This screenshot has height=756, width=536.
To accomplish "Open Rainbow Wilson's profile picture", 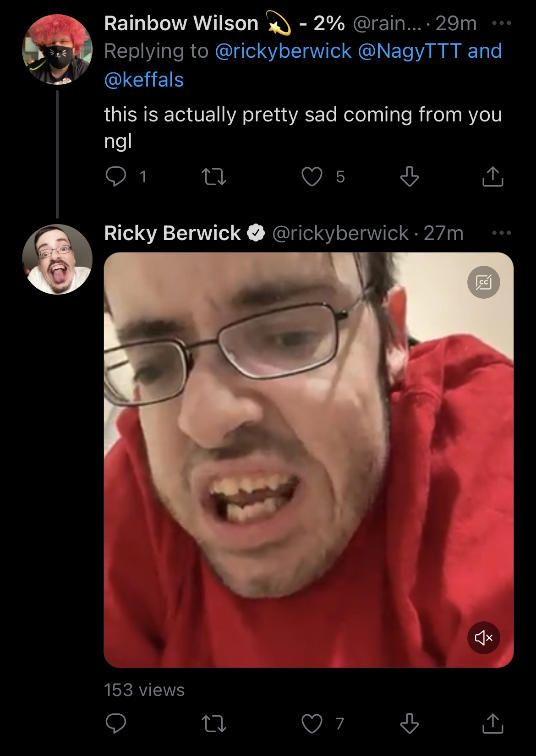I will coord(57,49).
